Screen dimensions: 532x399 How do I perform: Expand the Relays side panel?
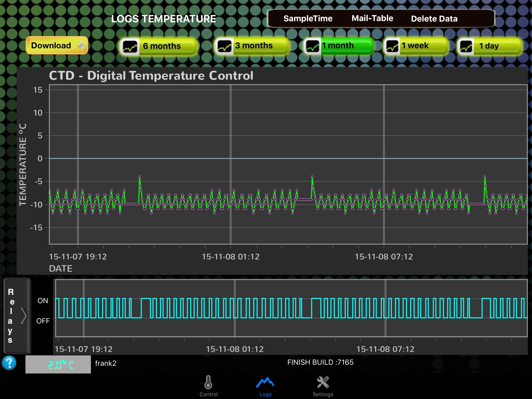point(17,316)
